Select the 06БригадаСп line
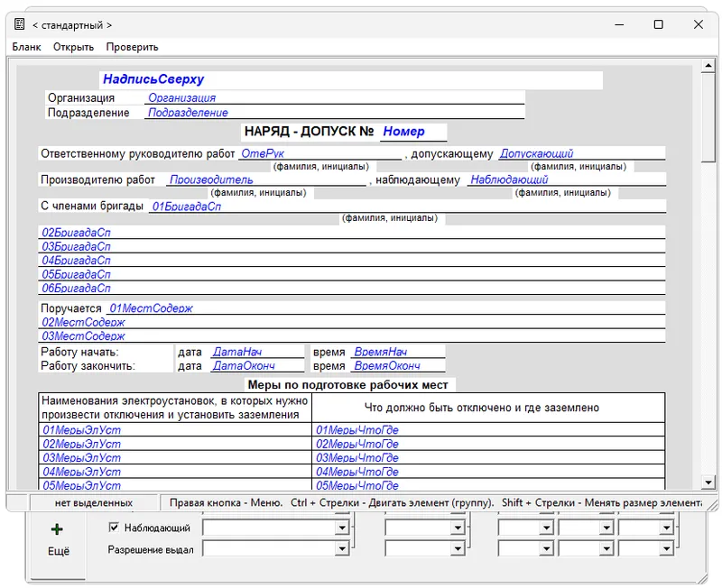This screenshot has width=722, height=588. pos(352,288)
